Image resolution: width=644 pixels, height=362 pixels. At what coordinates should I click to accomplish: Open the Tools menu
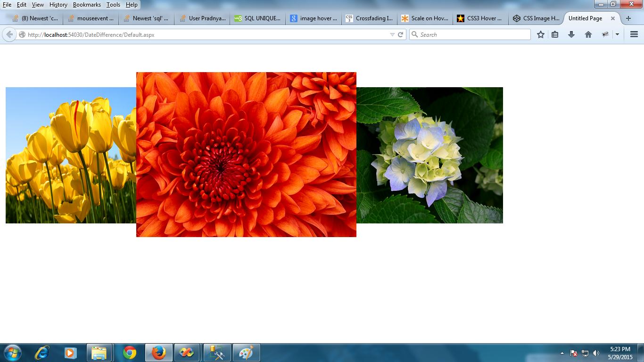click(x=113, y=4)
